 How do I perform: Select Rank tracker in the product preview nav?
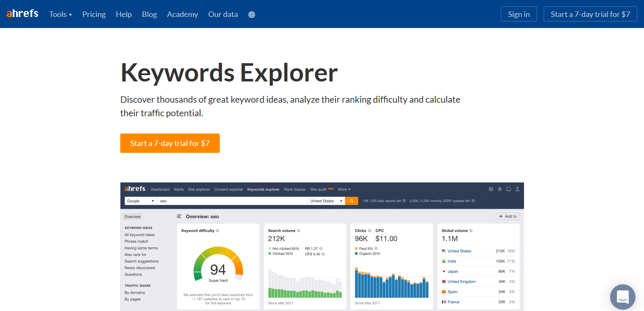pyautogui.click(x=295, y=189)
